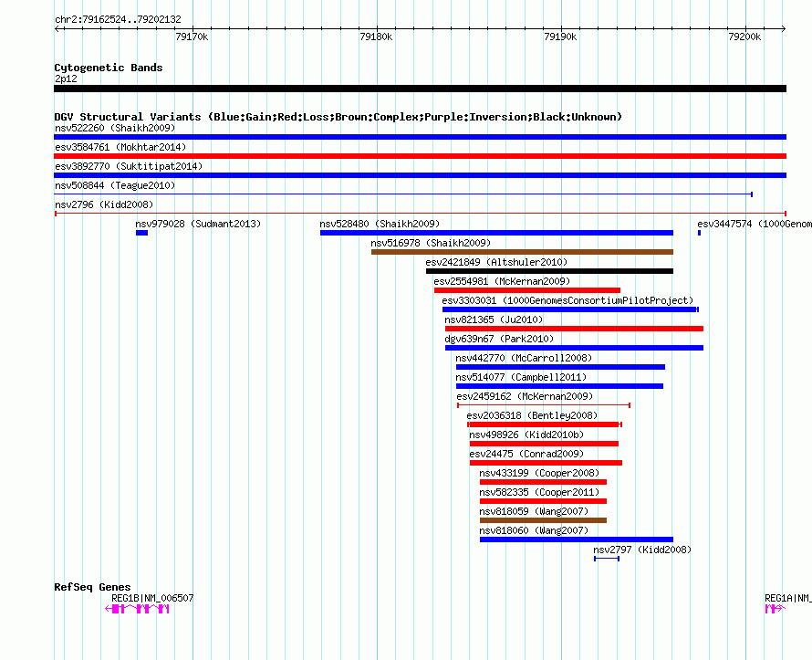Select the Cytogenetic Bands track title
The width and height of the screenshot is (812, 660).
[x=109, y=68]
